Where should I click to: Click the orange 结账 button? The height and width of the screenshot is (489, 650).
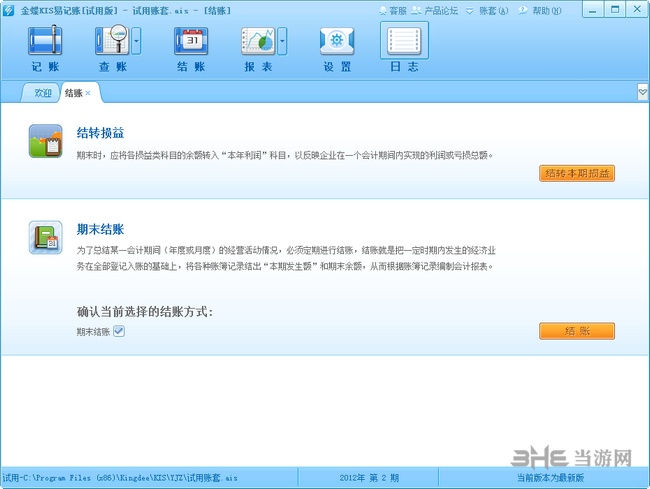click(x=577, y=331)
